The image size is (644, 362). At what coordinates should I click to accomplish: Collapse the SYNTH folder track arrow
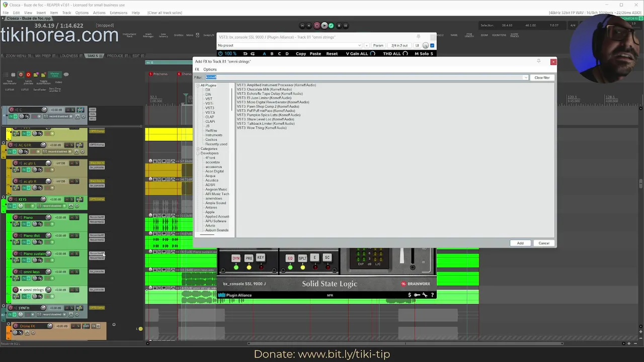click(x=4, y=306)
